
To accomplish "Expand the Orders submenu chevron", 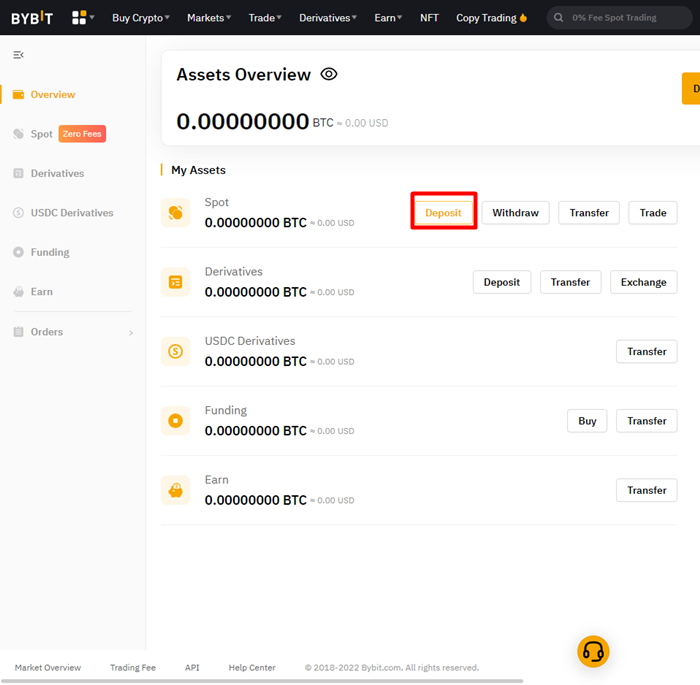I will (x=131, y=333).
